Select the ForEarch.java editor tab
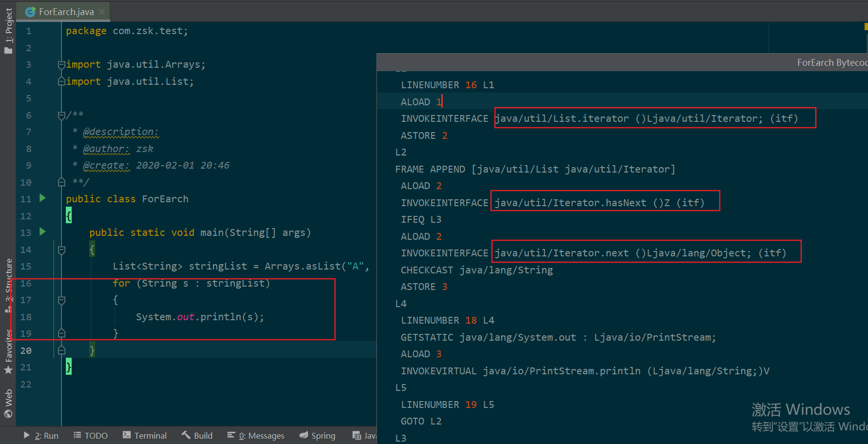The image size is (868, 444). (x=63, y=12)
